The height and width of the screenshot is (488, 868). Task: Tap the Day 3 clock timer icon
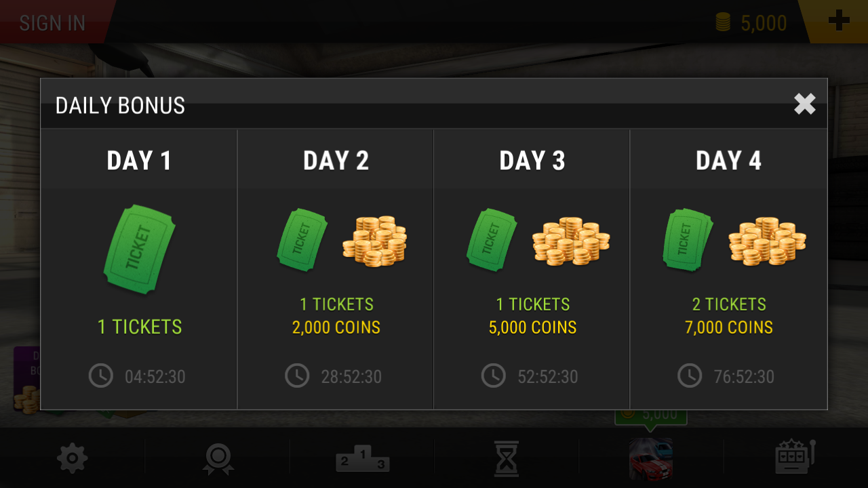[x=493, y=375]
